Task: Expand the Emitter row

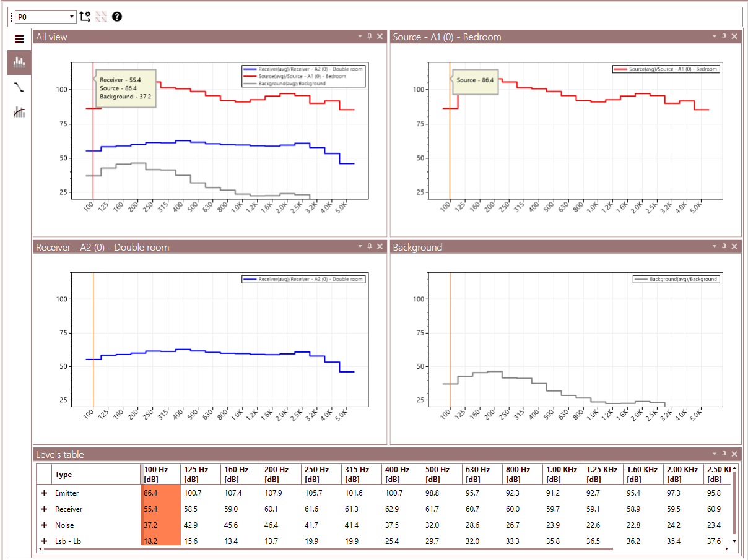Action: pos(44,493)
